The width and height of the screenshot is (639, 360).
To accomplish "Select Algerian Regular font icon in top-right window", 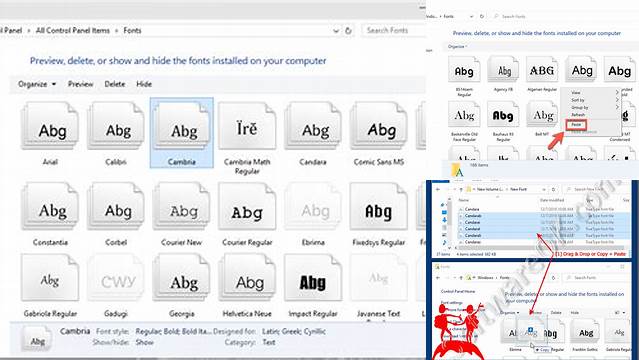I will click(x=542, y=70).
